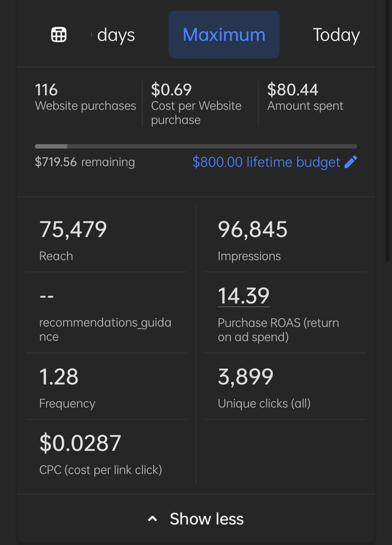
Task: Collapse metrics using the Show less chevron
Action: tap(152, 519)
